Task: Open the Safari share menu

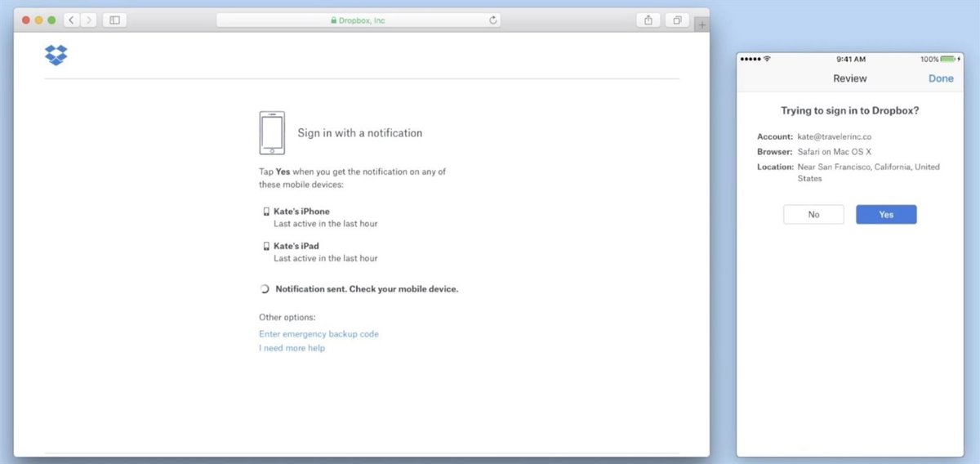Action: point(648,20)
